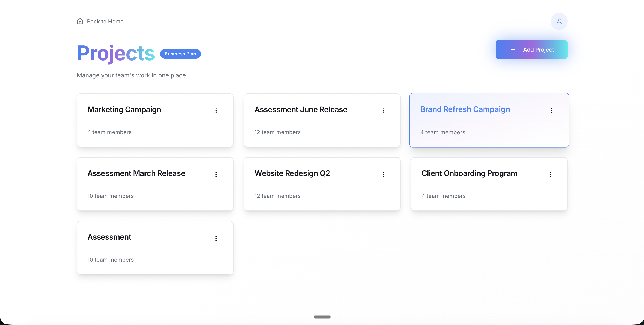This screenshot has width=644, height=325.
Task: Click '4 team members' under Client Onboarding Program
Action: point(443,196)
